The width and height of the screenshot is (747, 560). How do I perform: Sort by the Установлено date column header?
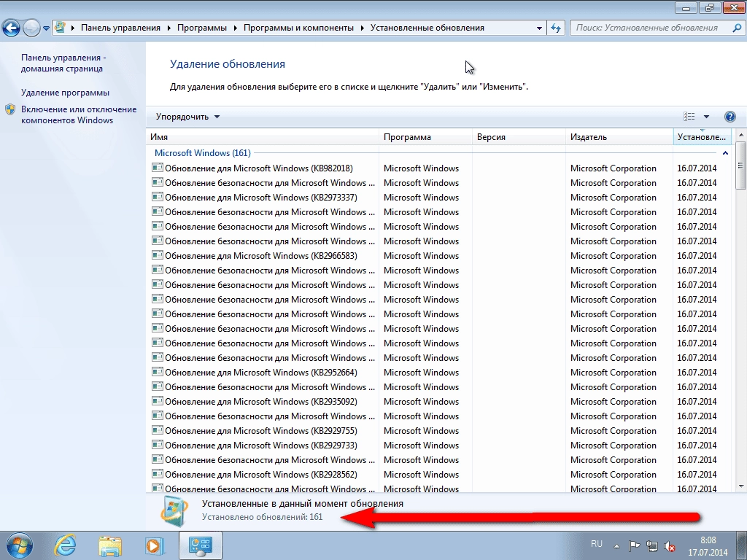click(703, 136)
